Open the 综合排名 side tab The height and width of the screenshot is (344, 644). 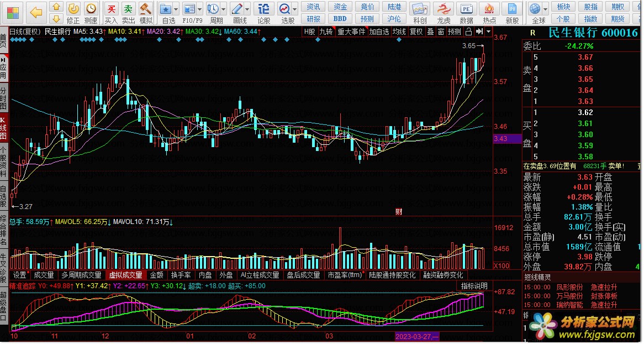(x=3, y=230)
